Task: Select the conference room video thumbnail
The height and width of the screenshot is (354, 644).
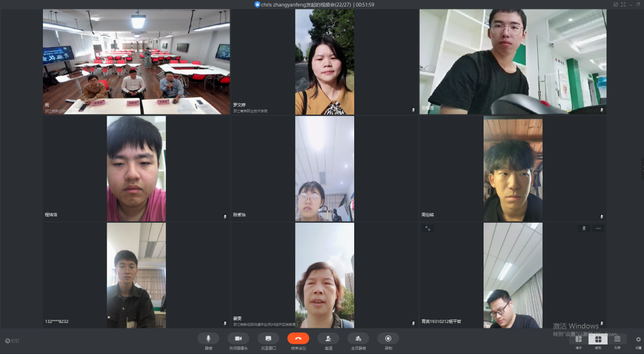Action: 136,61
